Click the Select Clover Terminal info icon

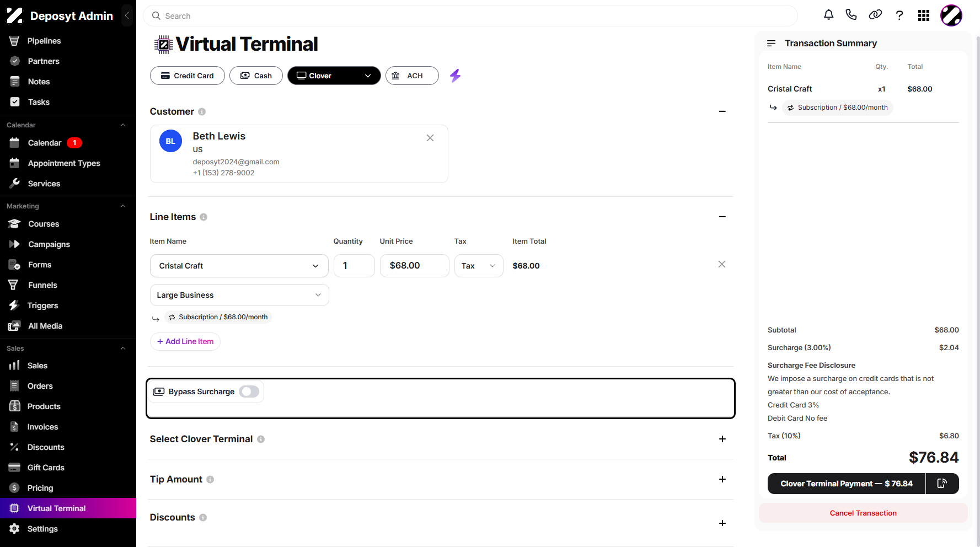261,439
